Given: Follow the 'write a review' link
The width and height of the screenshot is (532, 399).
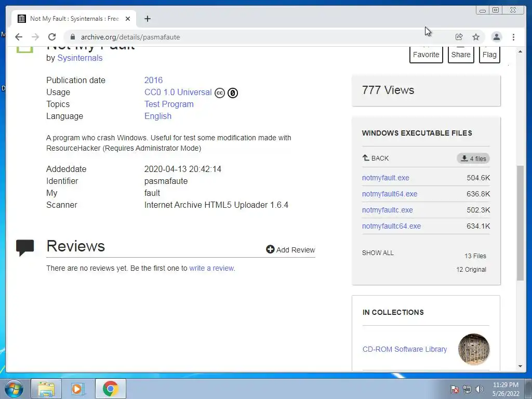Looking at the screenshot, I should coord(211,268).
